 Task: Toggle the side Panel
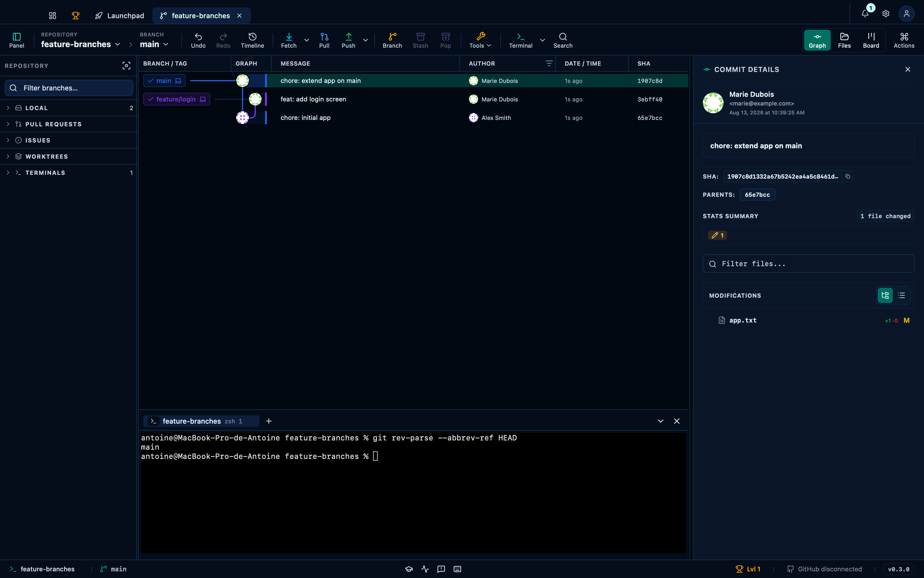(x=17, y=40)
